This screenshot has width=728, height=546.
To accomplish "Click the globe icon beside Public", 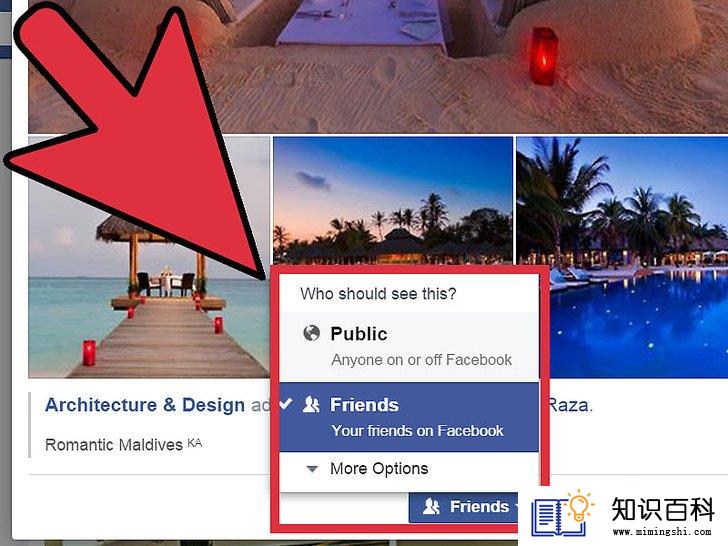I will pos(311,333).
